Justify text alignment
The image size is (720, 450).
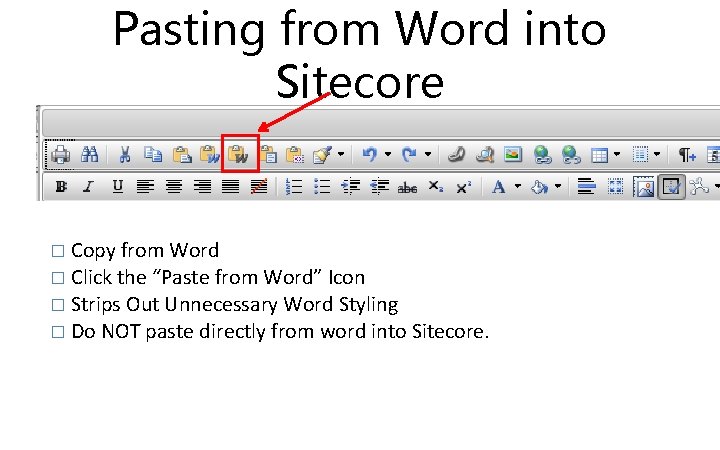tap(231, 186)
